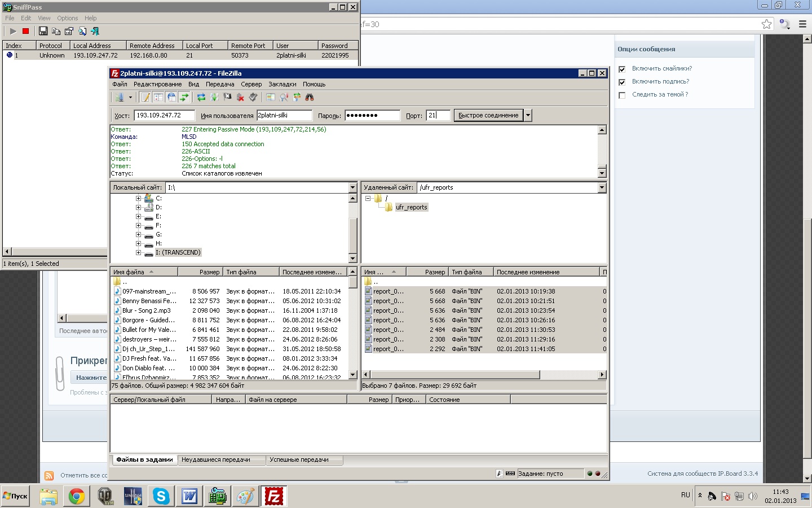Bookmark the page with the browser star icon

click(x=766, y=24)
